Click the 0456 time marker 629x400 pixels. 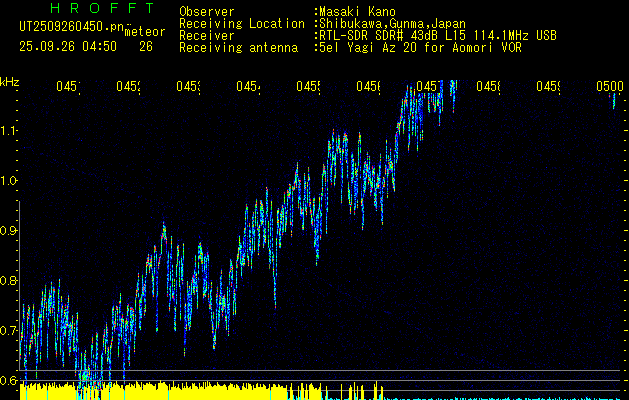[368, 86]
